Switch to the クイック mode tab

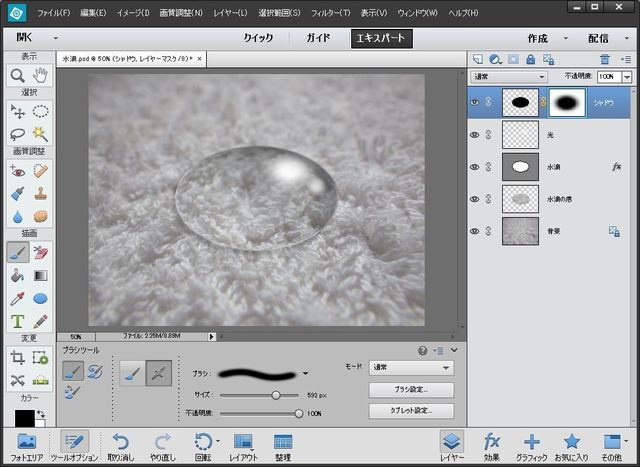point(258,38)
